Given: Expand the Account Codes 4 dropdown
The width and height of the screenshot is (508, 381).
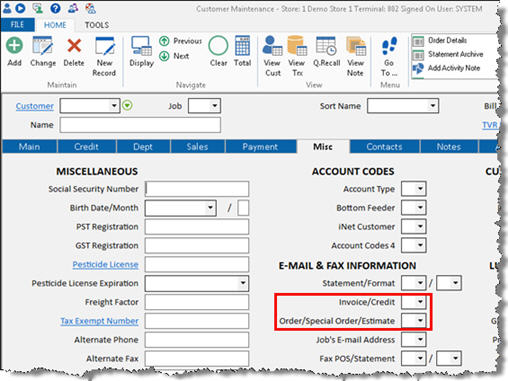Looking at the screenshot, I should coord(420,246).
